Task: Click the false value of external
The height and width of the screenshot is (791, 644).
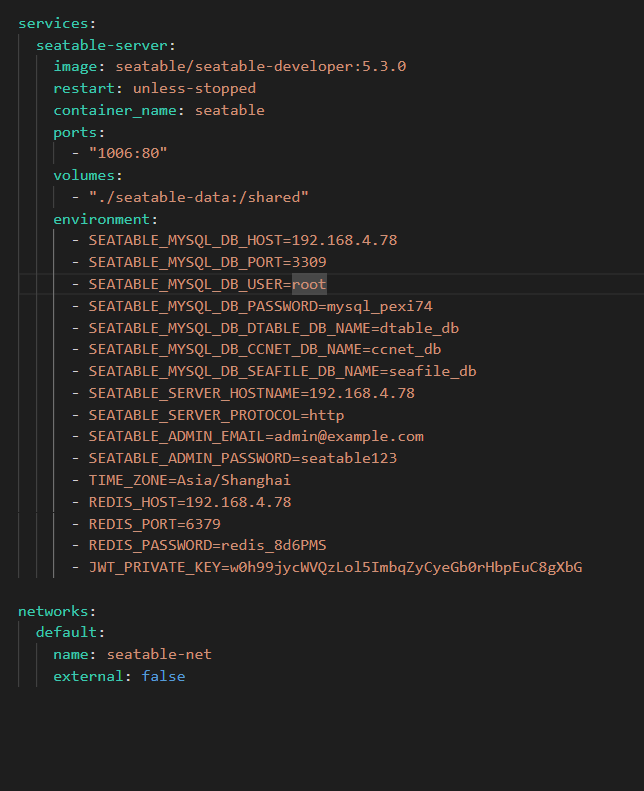Action: pos(163,677)
